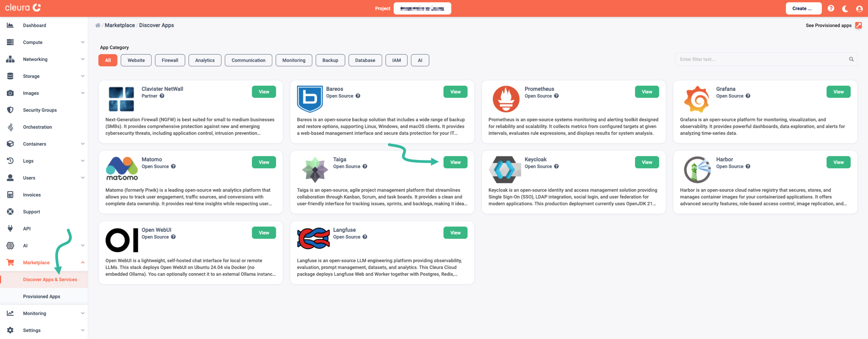View the Keycloak app details
868x339 pixels.
pyautogui.click(x=646, y=162)
